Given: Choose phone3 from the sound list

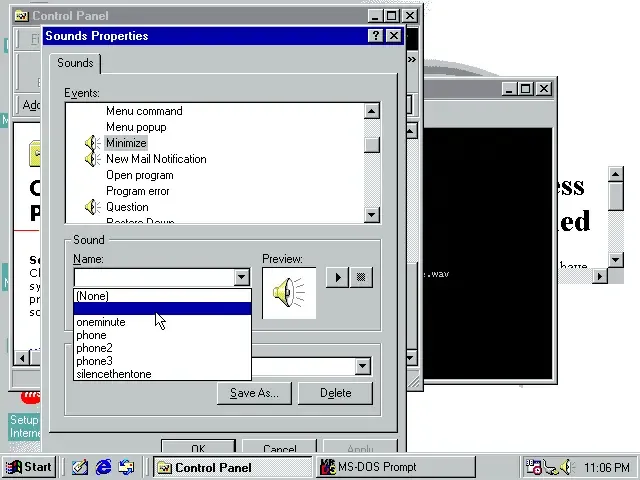Looking at the screenshot, I should click(x=162, y=361).
